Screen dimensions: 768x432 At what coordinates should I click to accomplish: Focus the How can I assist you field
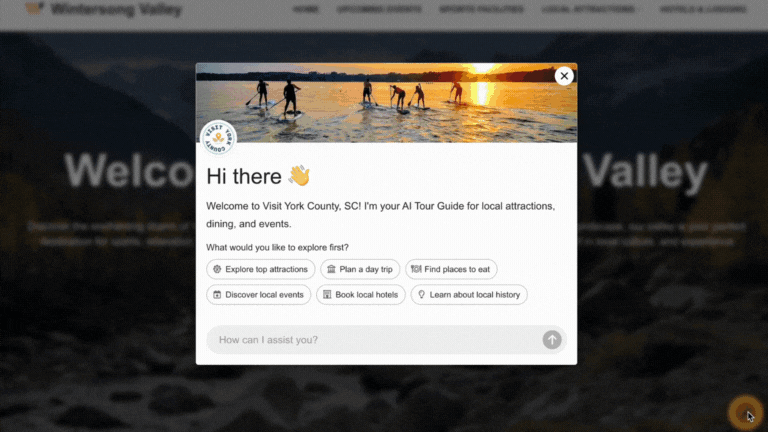(x=374, y=339)
